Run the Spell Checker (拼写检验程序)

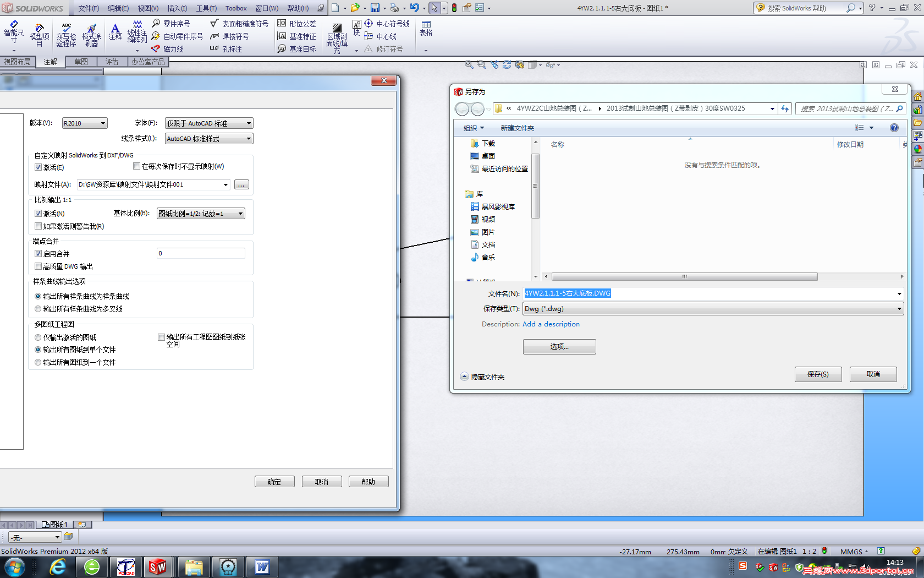click(66, 35)
